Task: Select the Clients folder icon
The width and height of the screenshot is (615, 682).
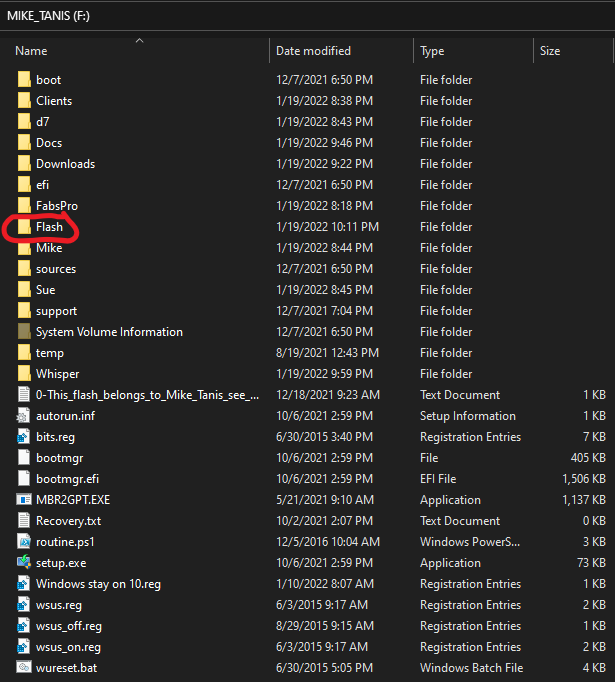Action: (x=24, y=100)
